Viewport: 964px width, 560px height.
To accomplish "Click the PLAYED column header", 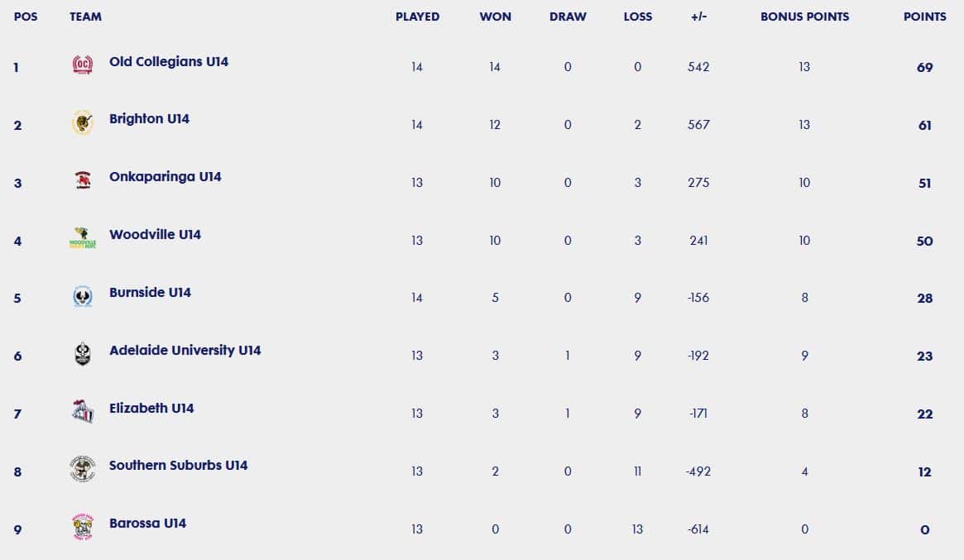I will 417,17.
